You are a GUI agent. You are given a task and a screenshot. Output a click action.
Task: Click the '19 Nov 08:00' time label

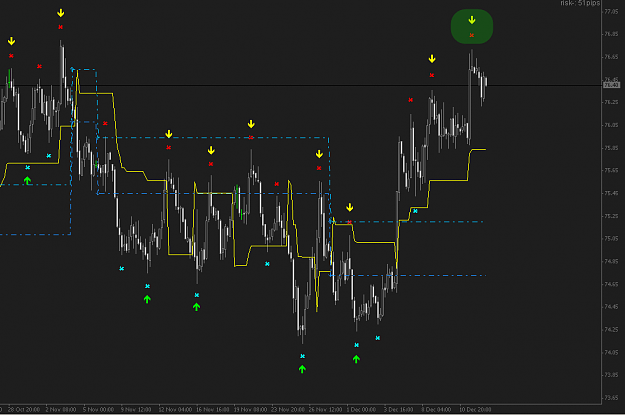click(250, 409)
